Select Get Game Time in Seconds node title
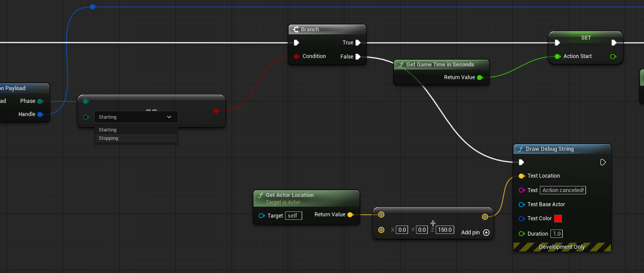 click(x=440, y=65)
